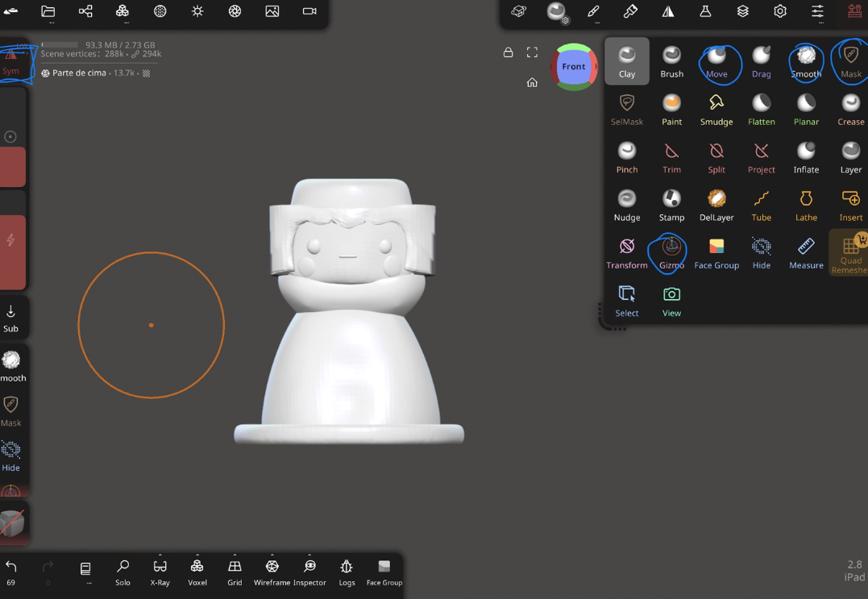Open the Stroke settings sphere menu
This screenshot has width=868, height=599.
(556, 11)
